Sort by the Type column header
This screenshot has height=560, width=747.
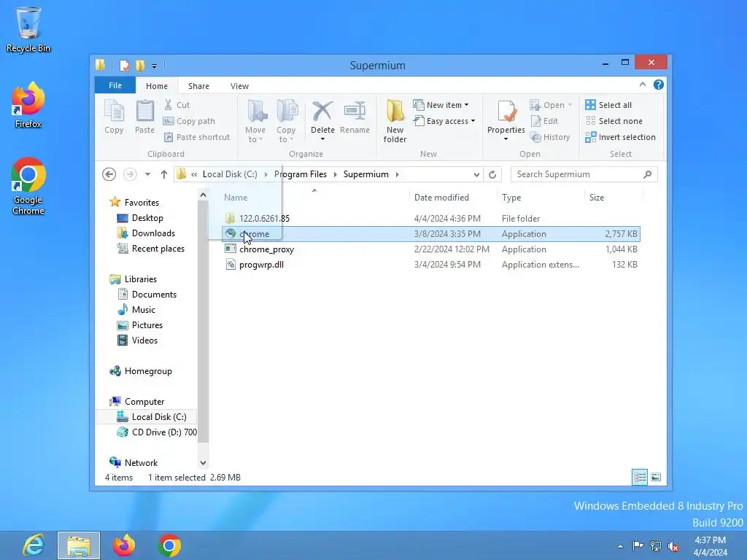point(511,197)
